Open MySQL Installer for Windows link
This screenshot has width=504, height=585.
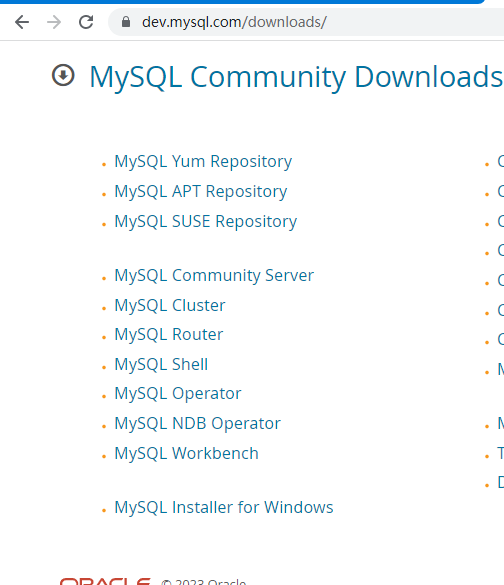click(x=224, y=508)
